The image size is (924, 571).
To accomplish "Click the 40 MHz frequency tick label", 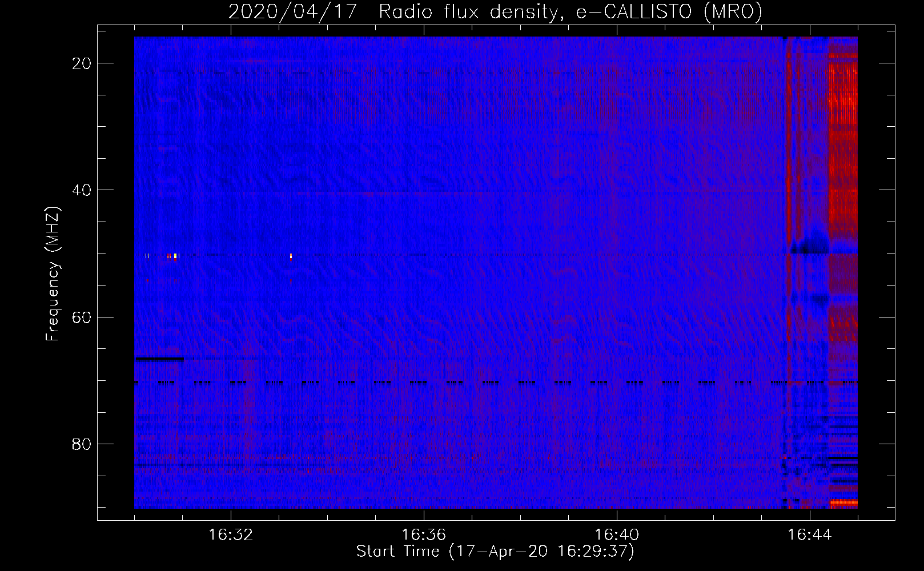I will (82, 190).
